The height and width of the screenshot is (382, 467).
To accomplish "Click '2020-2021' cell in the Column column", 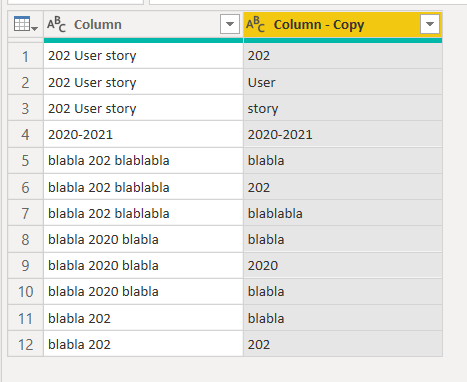I will click(143, 134).
